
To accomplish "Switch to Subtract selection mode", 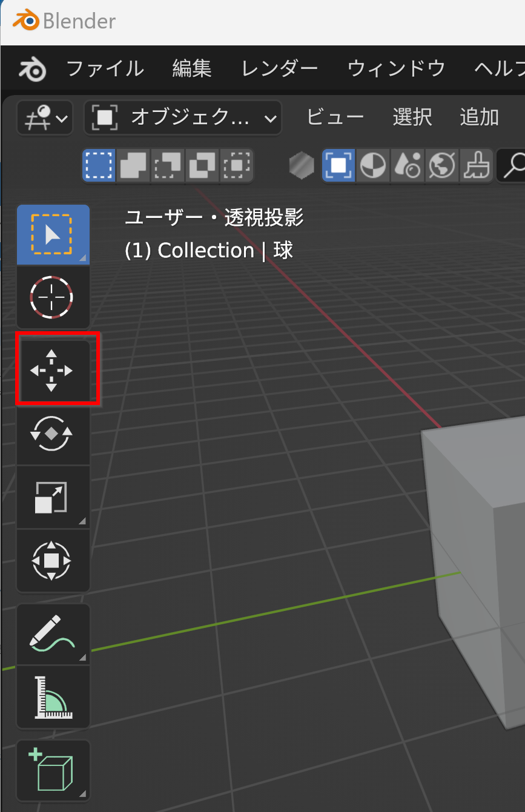I will coord(168,165).
